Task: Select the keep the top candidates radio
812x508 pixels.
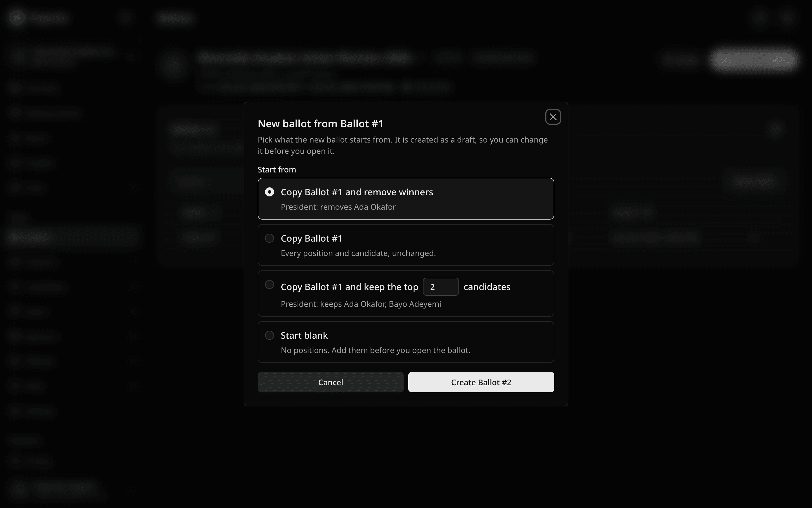Action: (270, 284)
